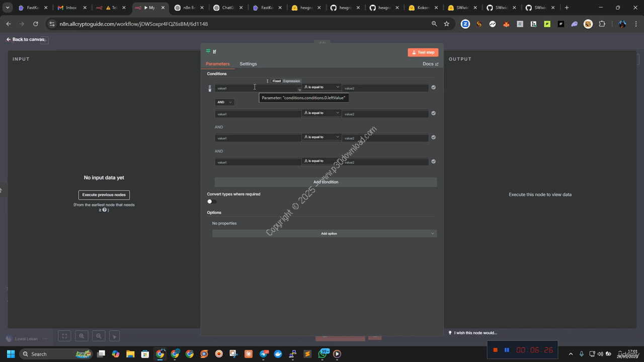The width and height of the screenshot is (644, 362).
Task: Click the fit-to-view canvas icon
Action: coord(64,336)
